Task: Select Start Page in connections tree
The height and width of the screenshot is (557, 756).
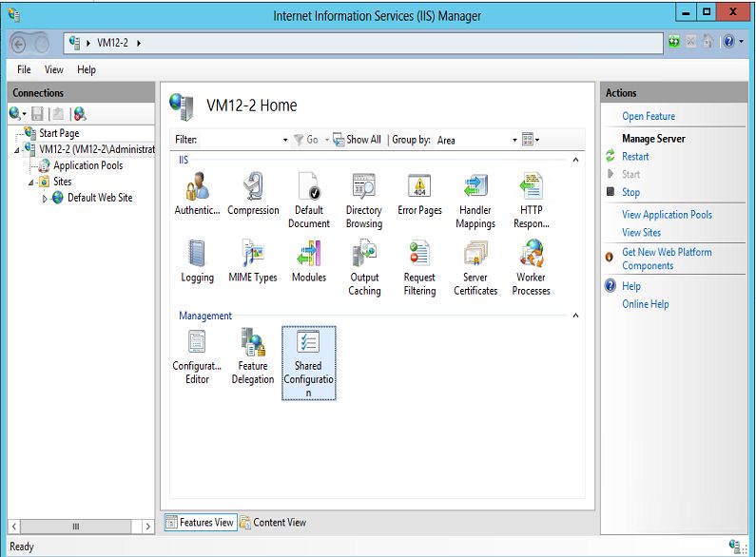Action: [59, 133]
